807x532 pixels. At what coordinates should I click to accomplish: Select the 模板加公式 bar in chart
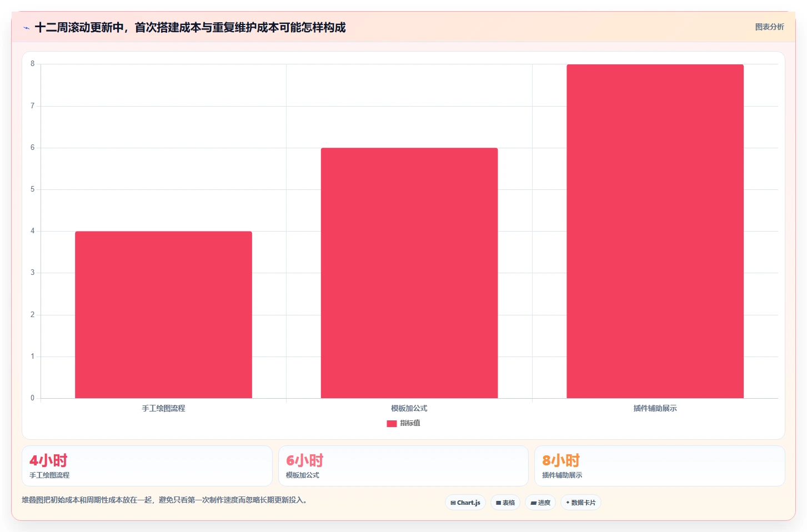point(409,273)
